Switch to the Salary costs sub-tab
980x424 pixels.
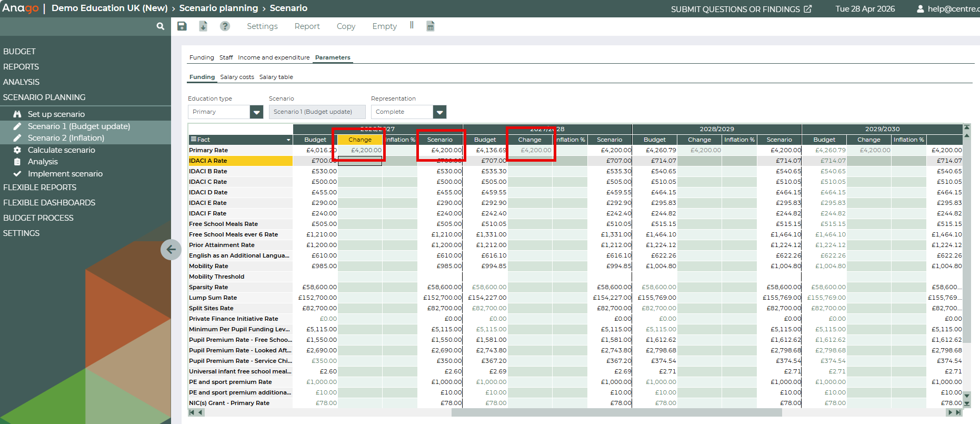tap(237, 77)
